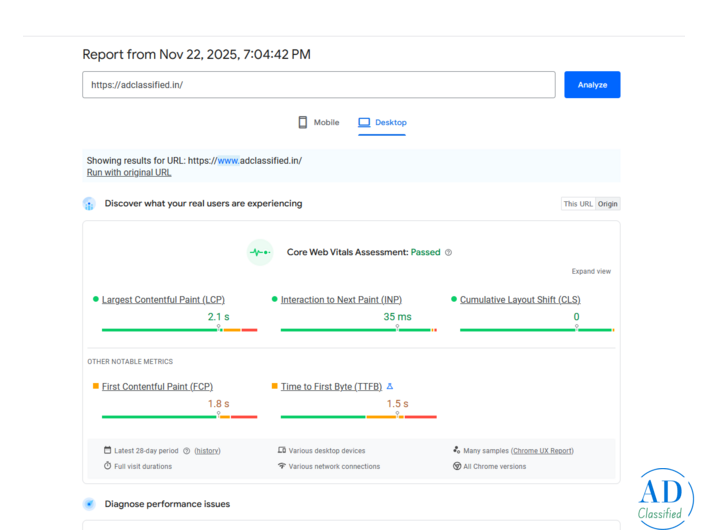
Task: Click the LCP distribution bar
Action: tap(179, 330)
